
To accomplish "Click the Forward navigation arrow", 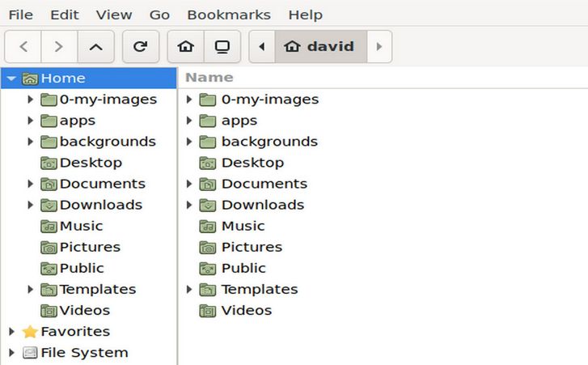I will point(59,47).
